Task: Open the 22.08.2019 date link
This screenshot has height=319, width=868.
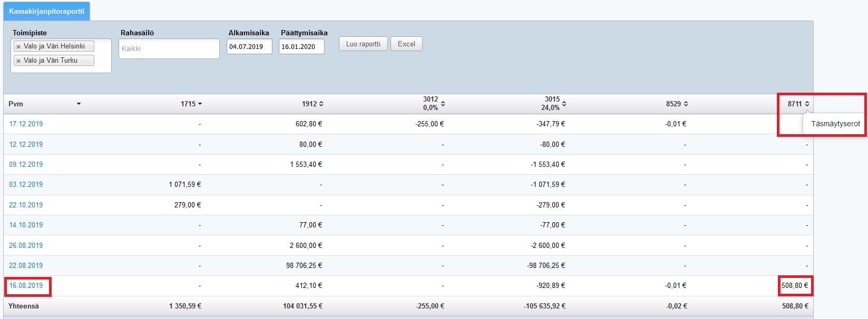Action: pos(26,266)
